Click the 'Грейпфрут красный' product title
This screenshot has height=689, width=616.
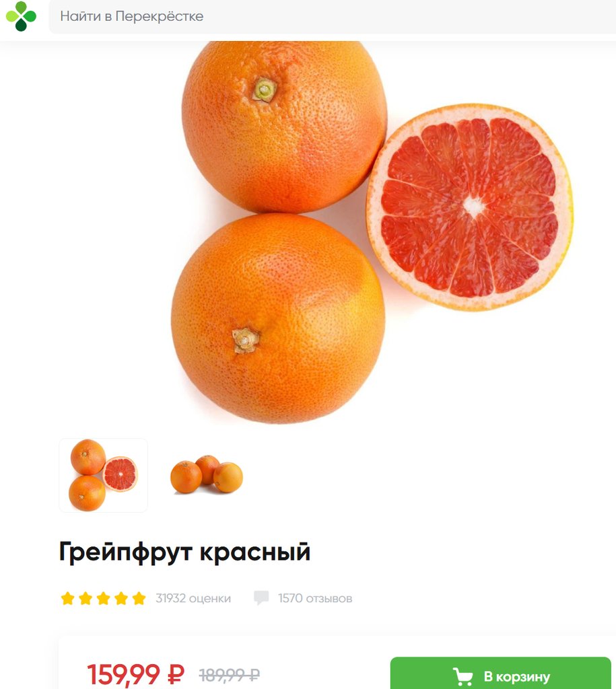pyautogui.click(x=184, y=552)
